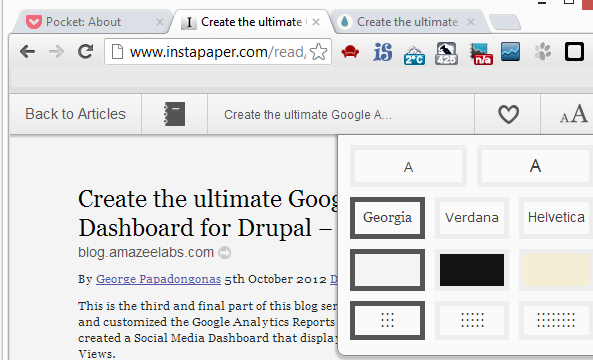Close the active Instapaper tab
The height and width of the screenshot is (360, 593).
click(x=316, y=22)
